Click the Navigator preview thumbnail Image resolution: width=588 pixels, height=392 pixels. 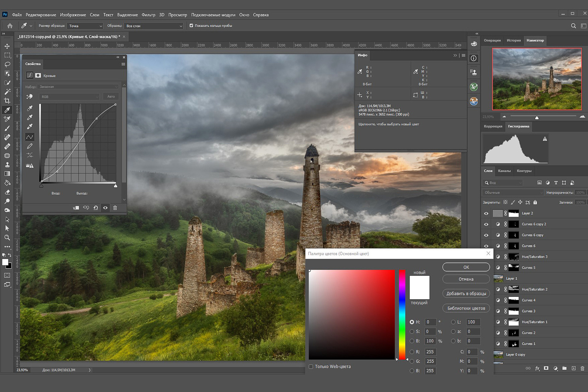[537, 79]
